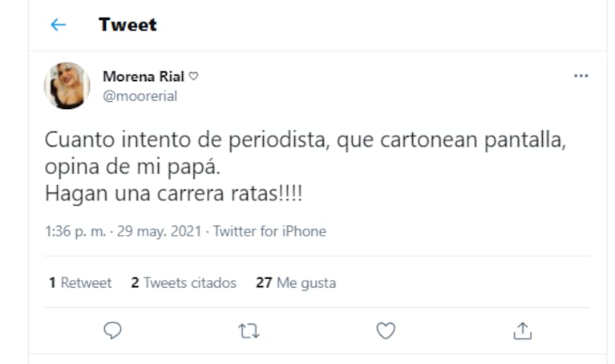Show the 2 Tweets citados list
This screenshot has height=364, width=615.
184,283
